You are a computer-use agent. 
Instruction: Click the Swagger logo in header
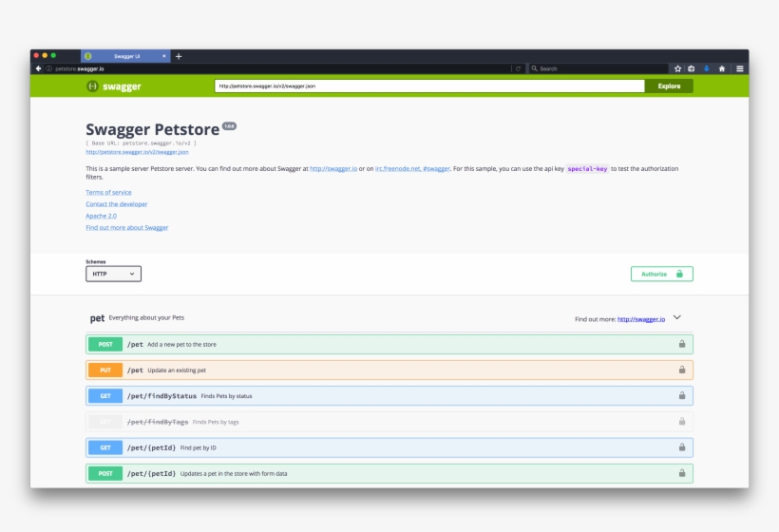coord(114,86)
